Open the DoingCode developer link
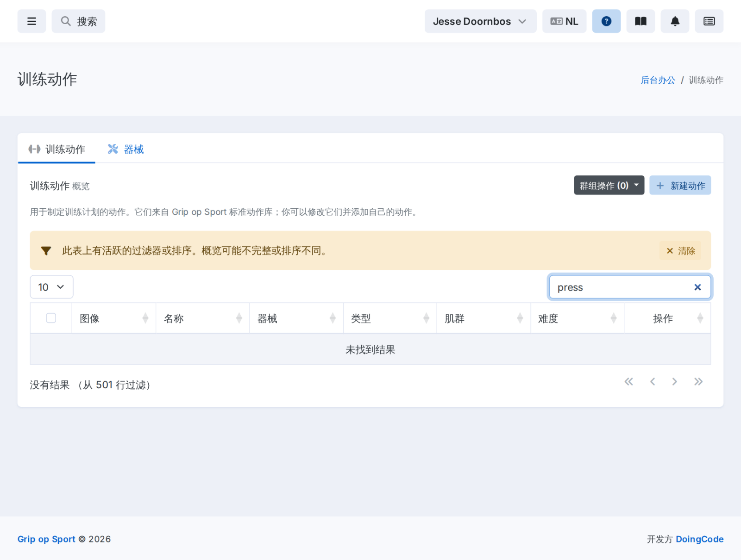Viewport: 741px width, 560px height. click(699, 539)
